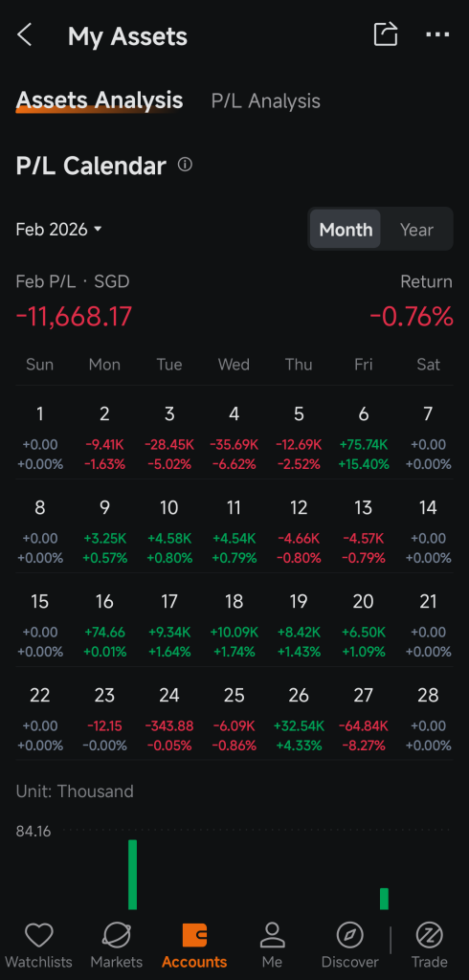Go to Markets planet icon
469x980 pixels.
117,936
